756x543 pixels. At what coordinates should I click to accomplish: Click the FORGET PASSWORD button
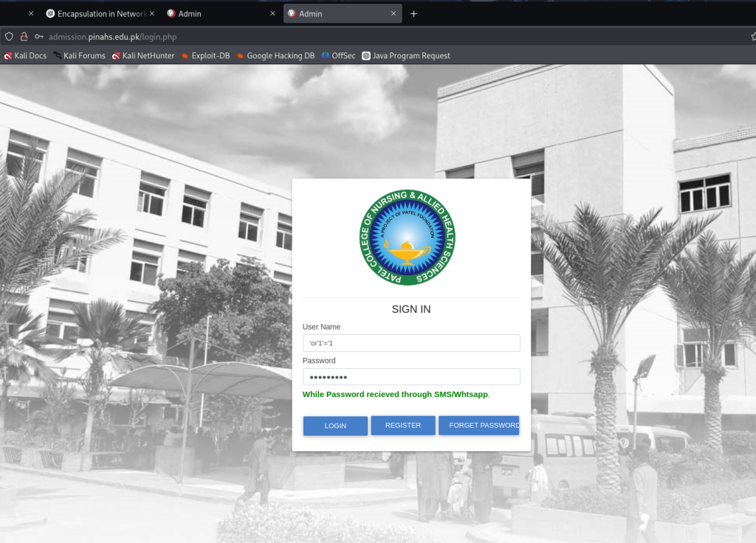[x=478, y=426]
